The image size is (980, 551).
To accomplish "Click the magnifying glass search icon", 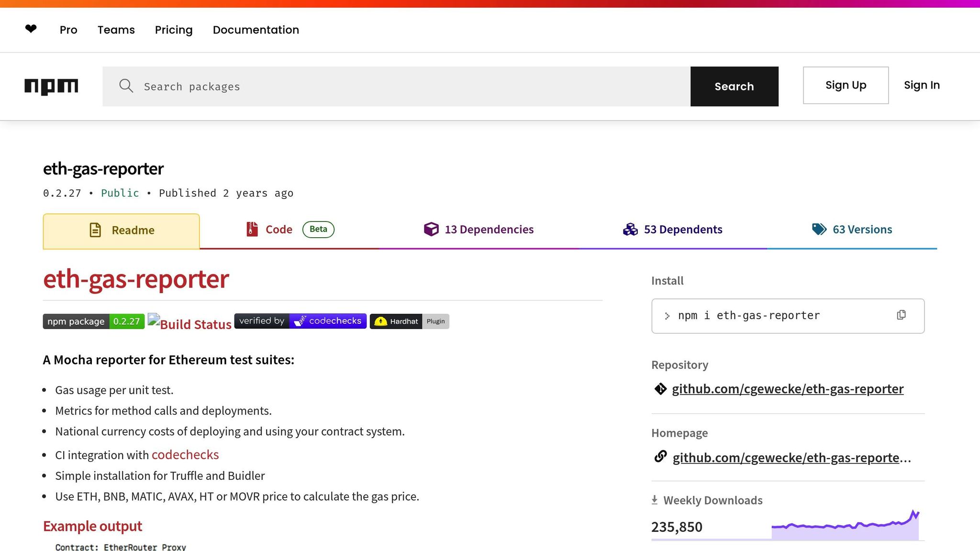I will [x=126, y=86].
